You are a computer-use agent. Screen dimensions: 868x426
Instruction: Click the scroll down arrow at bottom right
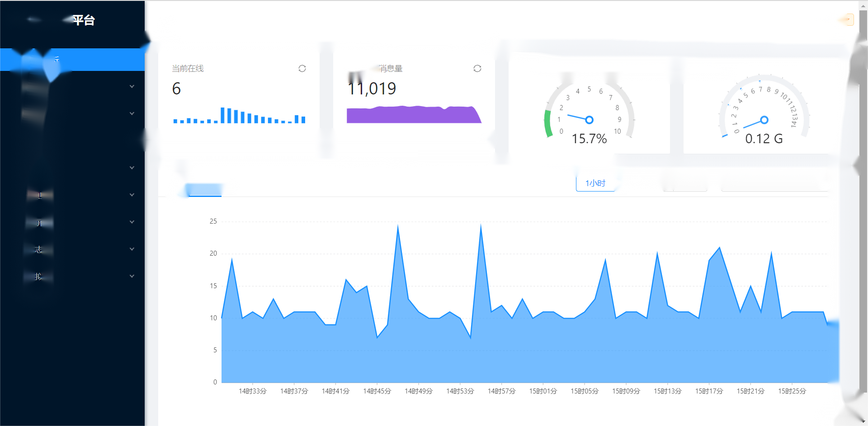(863, 421)
